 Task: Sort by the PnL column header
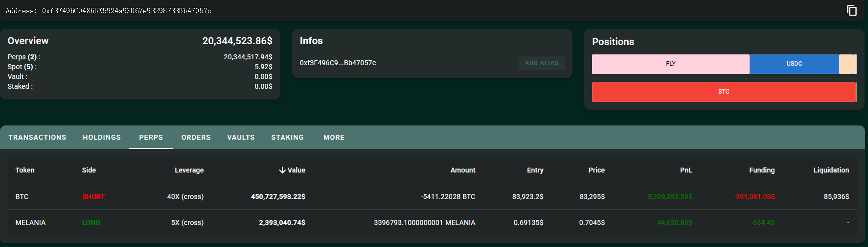click(x=686, y=170)
